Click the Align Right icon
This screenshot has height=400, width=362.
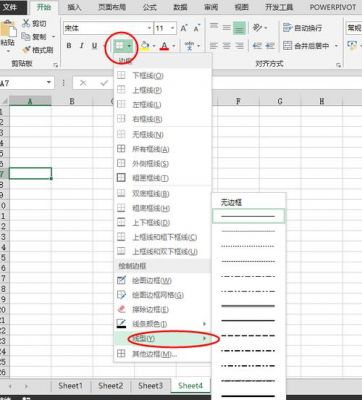pyautogui.click(x=239, y=45)
